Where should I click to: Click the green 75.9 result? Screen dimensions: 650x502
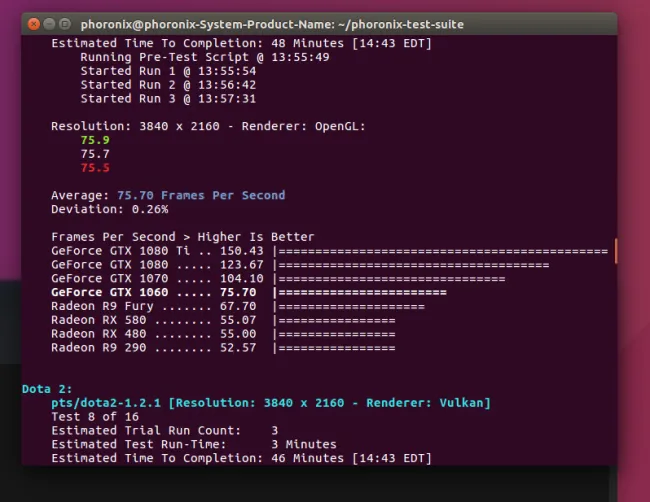95,140
